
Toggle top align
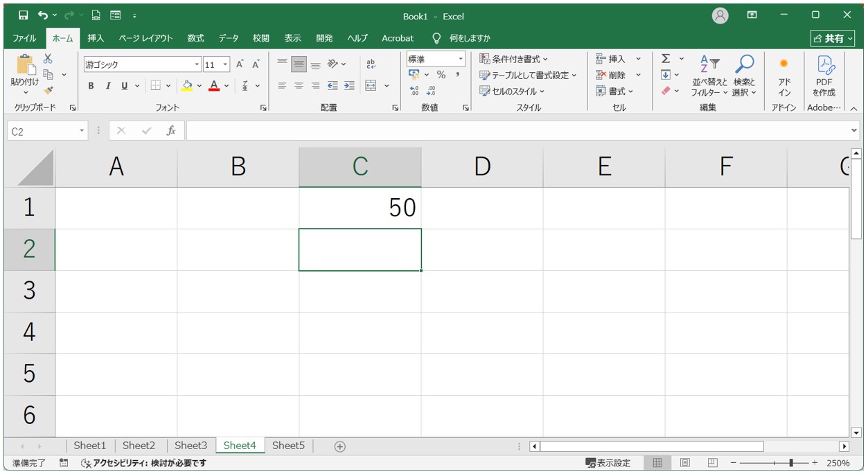pos(282,64)
